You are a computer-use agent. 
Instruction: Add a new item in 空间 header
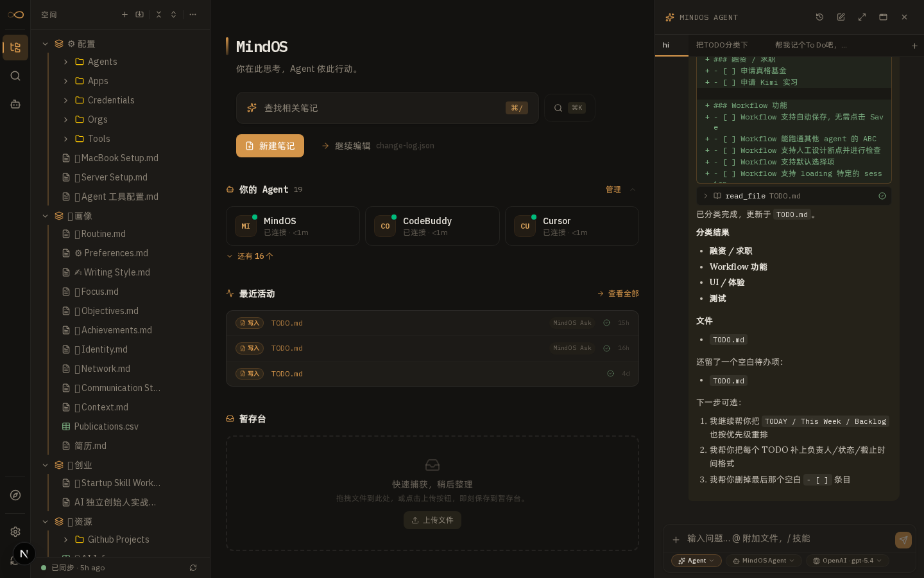click(x=124, y=14)
